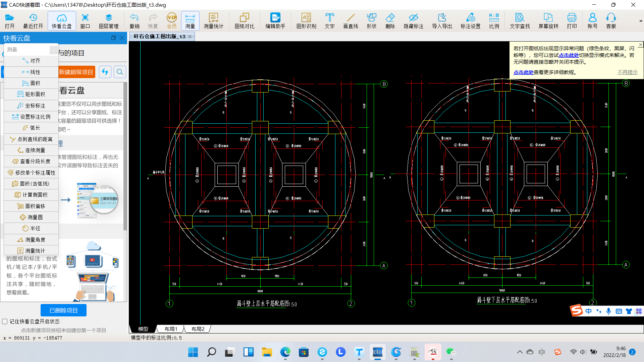Close the 矸石仓施工图出版_t3 drawing tab
The image size is (644, 362).
tap(190, 37)
